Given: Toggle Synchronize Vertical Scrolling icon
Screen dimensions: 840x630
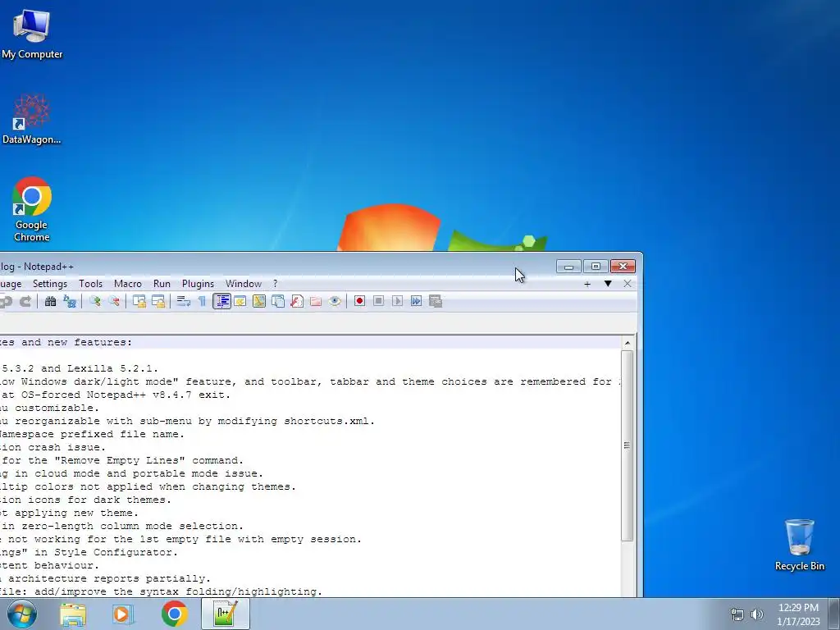Looking at the screenshot, I should tap(139, 302).
